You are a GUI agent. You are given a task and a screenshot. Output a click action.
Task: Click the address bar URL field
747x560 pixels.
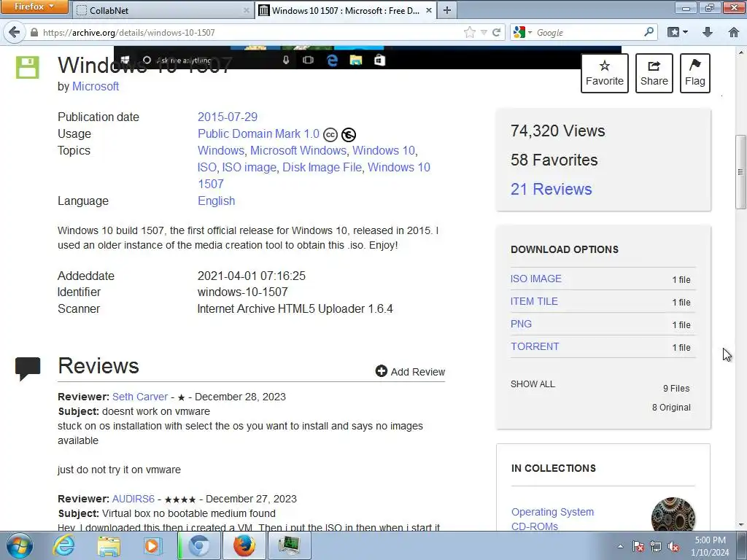click(248, 32)
